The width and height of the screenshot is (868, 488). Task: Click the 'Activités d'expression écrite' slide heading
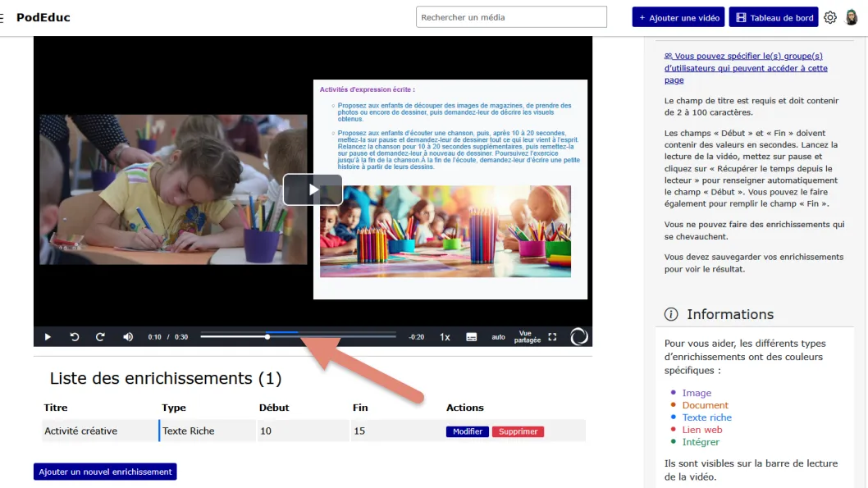point(367,89)
